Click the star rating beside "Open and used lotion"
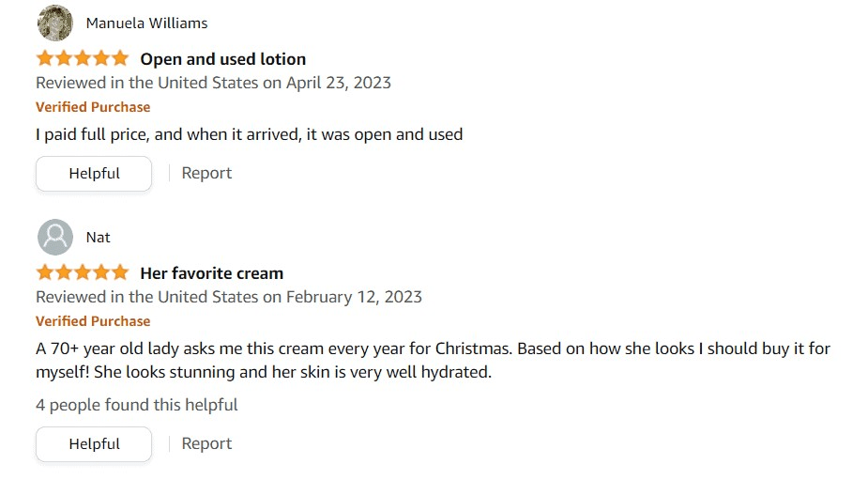The width and height of the screenshot is (868, 480). point(83,58)
